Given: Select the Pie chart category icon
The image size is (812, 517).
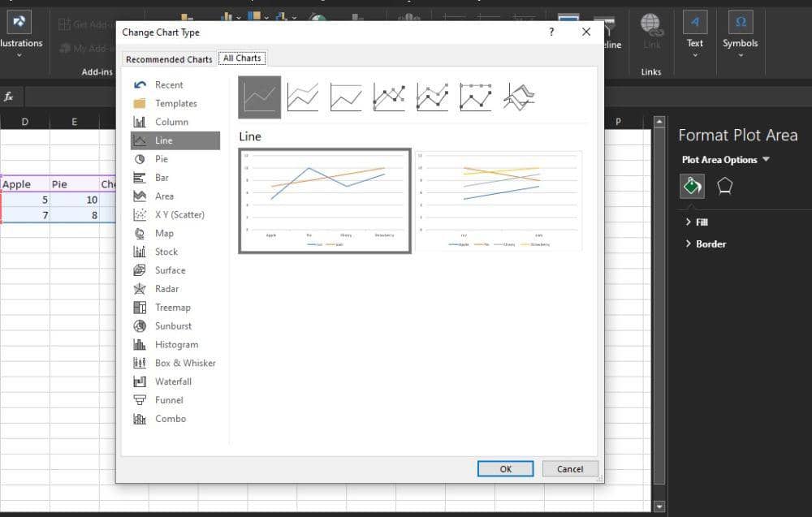Looking at the screenshot, I should pyautogui.click(x=159, y=159).
